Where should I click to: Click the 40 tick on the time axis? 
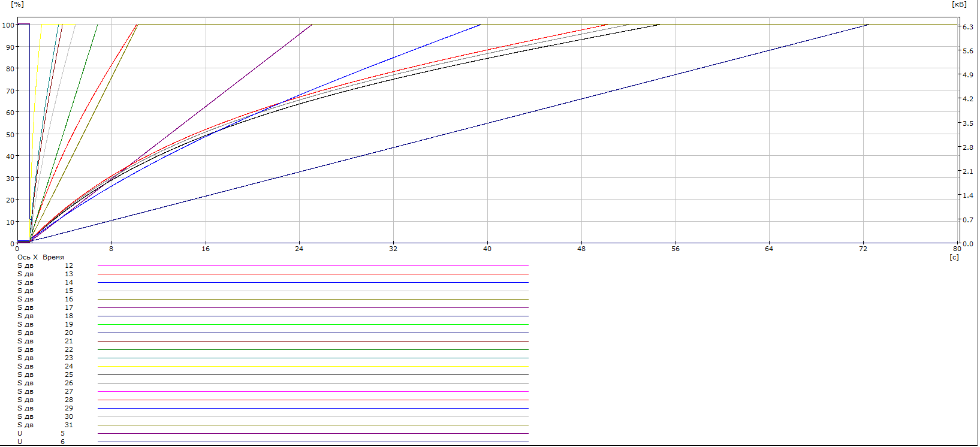point(487,249)
